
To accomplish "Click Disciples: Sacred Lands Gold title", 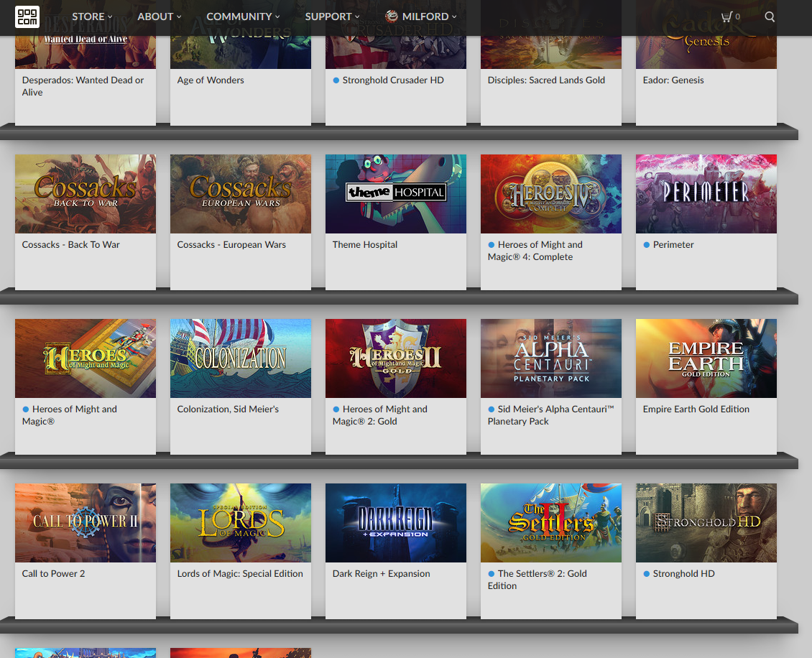I will click(x=546, y=80).
